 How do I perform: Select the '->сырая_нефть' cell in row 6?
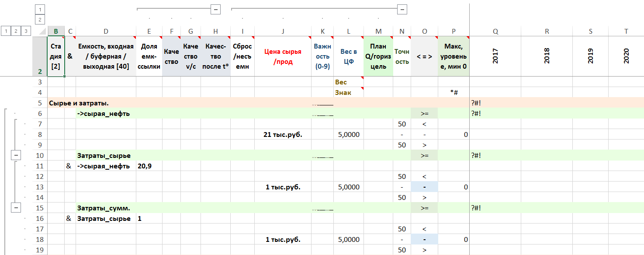105,114
